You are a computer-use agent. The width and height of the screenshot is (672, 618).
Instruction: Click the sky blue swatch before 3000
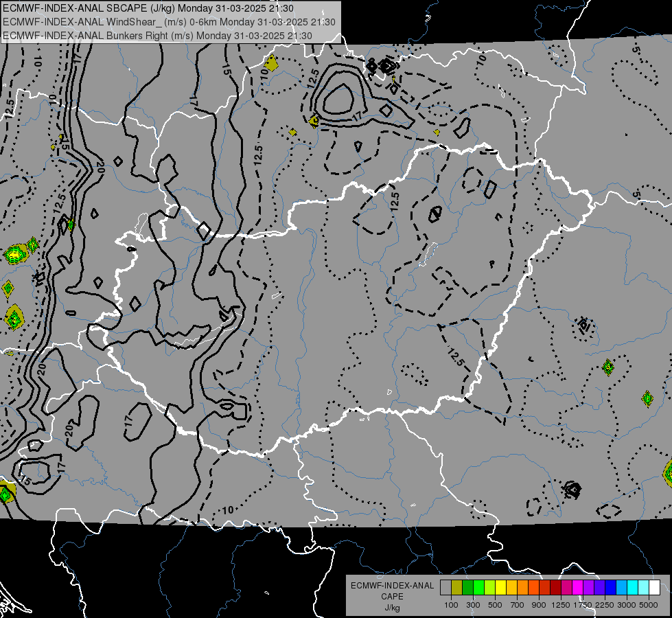621,587
